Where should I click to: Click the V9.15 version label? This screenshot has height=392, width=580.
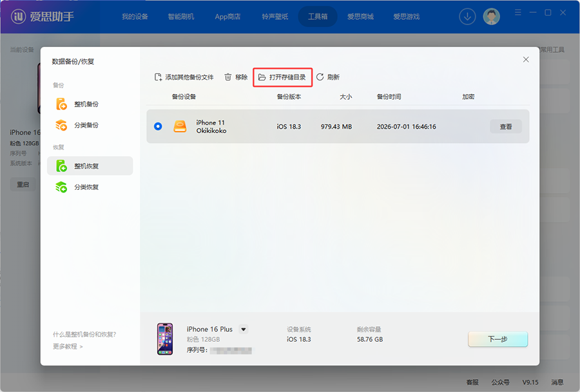point(530,382)
